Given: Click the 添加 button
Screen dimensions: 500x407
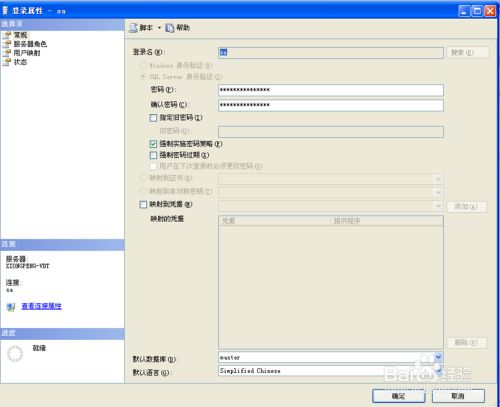Looking at the screenshot, I should (467, 207).
